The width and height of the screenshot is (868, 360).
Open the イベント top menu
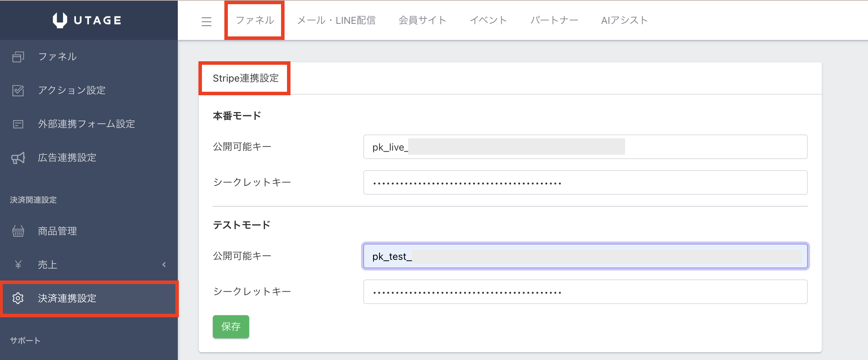(x=488, y=20)
